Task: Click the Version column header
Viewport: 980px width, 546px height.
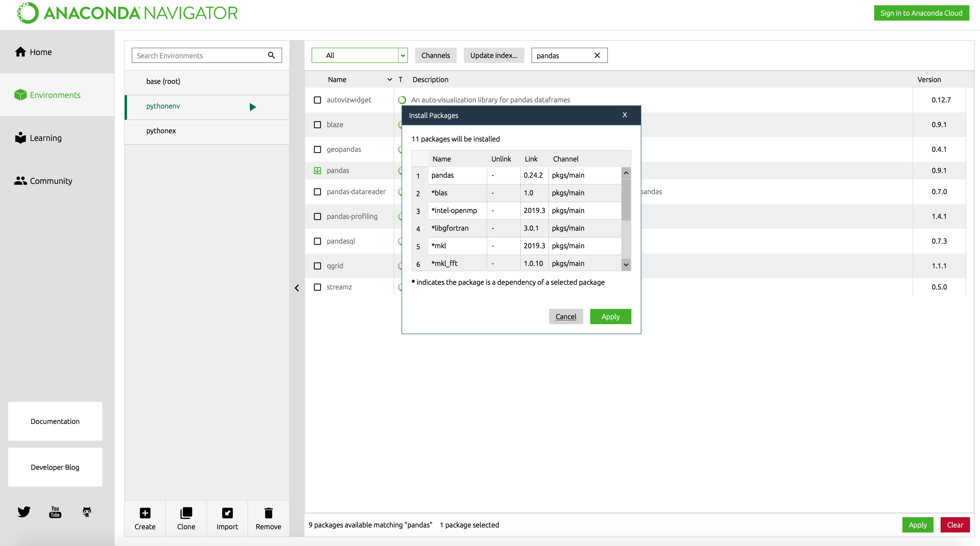Action: (x=929, y=80)
